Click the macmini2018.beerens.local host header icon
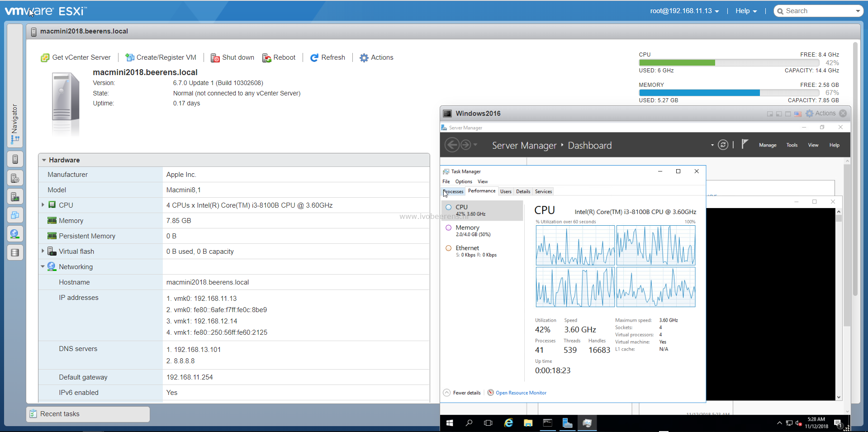This screenshot has height=432, width=868. point(33,32)
